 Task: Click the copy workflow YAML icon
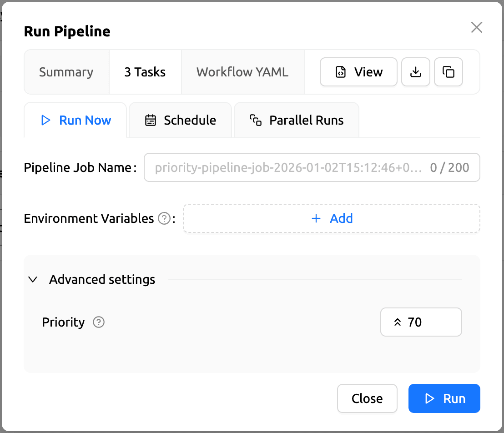(x=449, y=72)
